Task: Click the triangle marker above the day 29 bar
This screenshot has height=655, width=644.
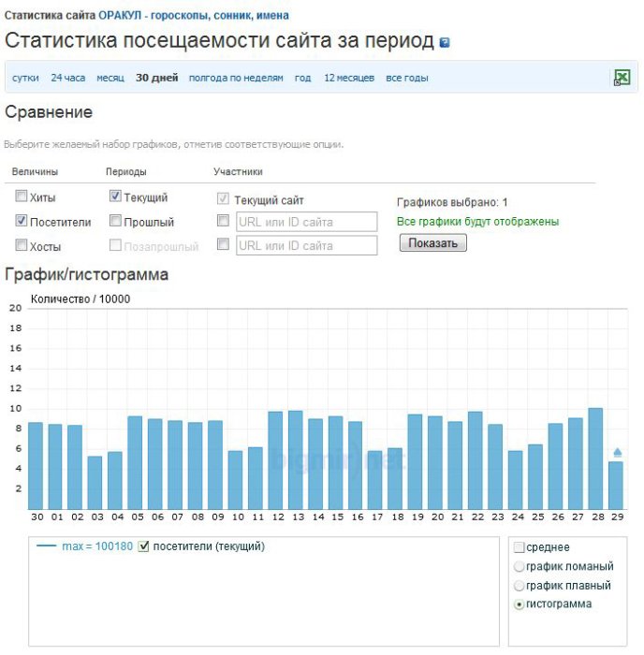Action: point(617,452)
